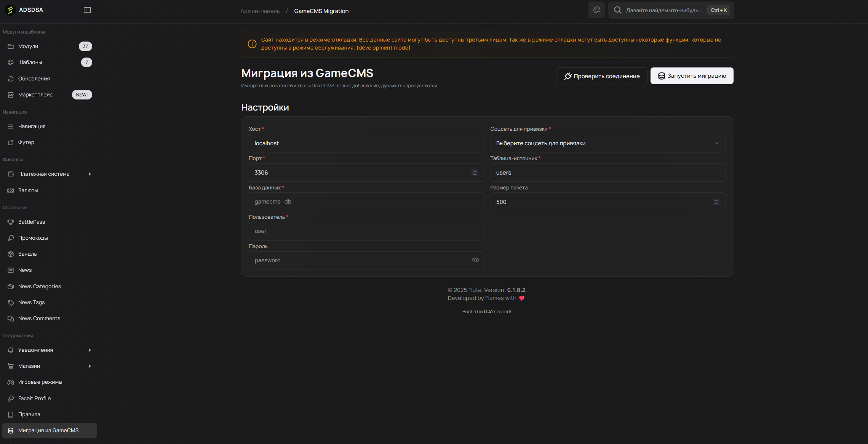Click the Проверить соединение button
This screenshot has height=444, width=868.
click(601, 76)
